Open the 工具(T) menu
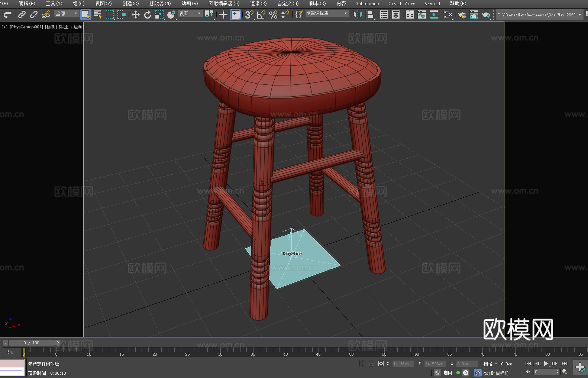Image resolution: width=588 pixels, height=378 pixels. click(x=54, y=3)
